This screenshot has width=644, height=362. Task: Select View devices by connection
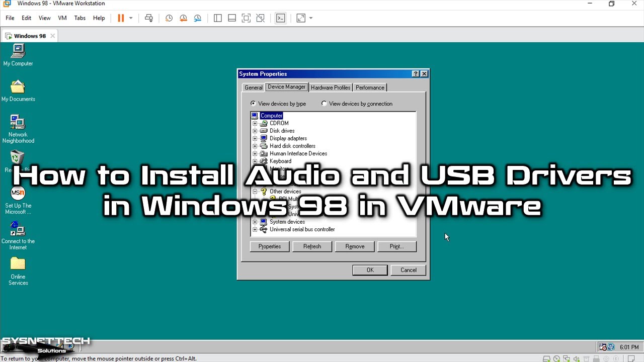(357, 104)
